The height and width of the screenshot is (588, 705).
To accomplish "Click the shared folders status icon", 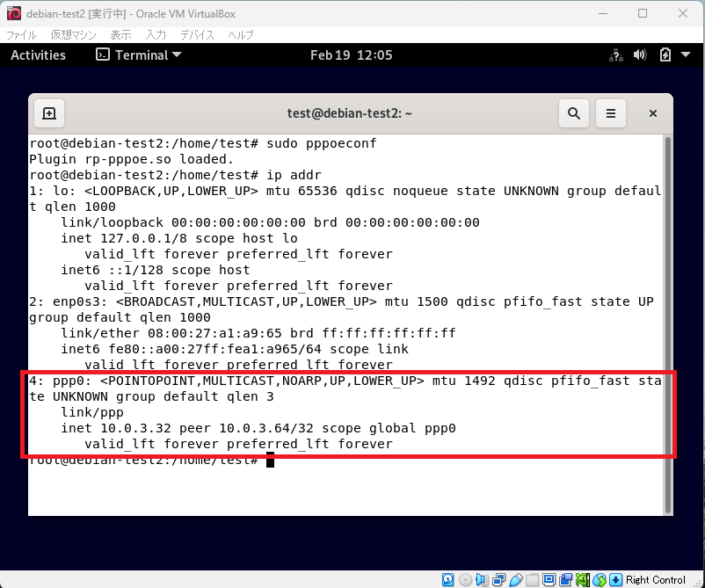I will tap(533, 580).
